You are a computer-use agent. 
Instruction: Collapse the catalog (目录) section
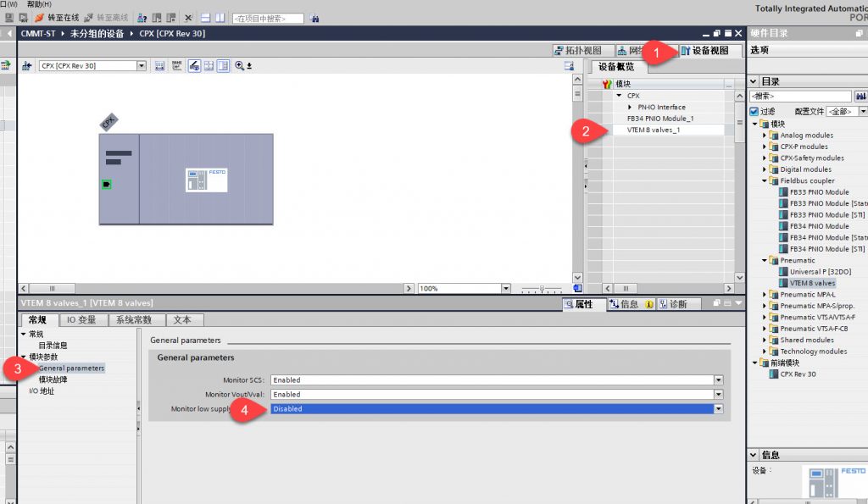click(754, 81)
